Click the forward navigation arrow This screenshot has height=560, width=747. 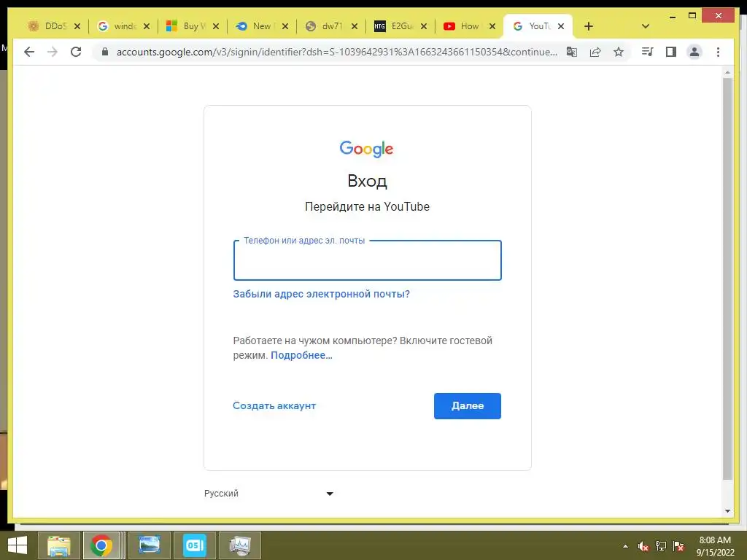click(53, 52)
